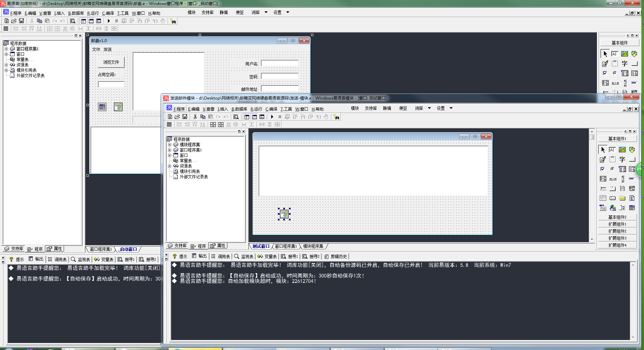Switch to the 模块程序集 tab
The image size is (644, 350).
[x=313, y=246]
